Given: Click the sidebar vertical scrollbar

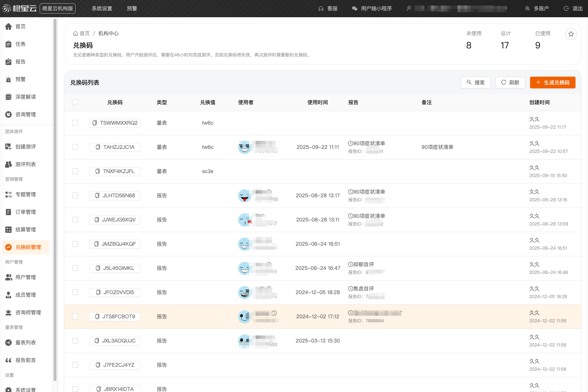Looking at the screenshot, I should [55, 198].
